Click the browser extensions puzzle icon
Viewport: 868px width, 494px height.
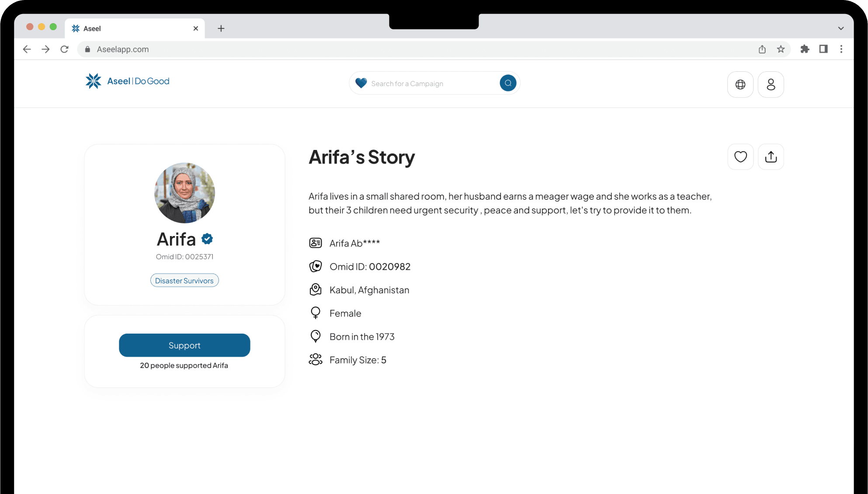(x=805, y=49)
